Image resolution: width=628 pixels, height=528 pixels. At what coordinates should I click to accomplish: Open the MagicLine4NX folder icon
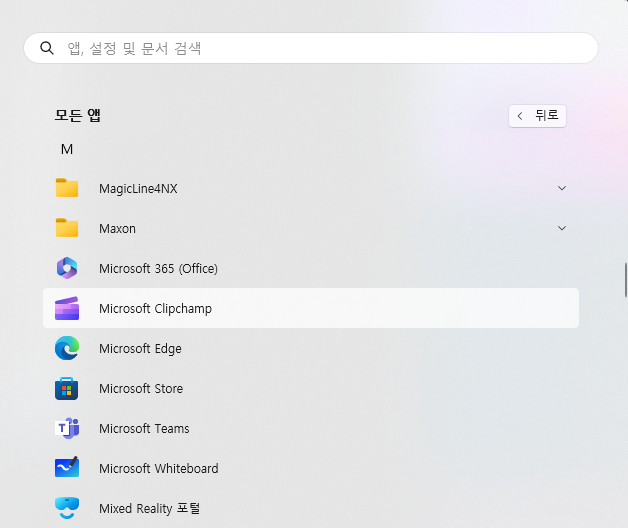tap(67, 188)
